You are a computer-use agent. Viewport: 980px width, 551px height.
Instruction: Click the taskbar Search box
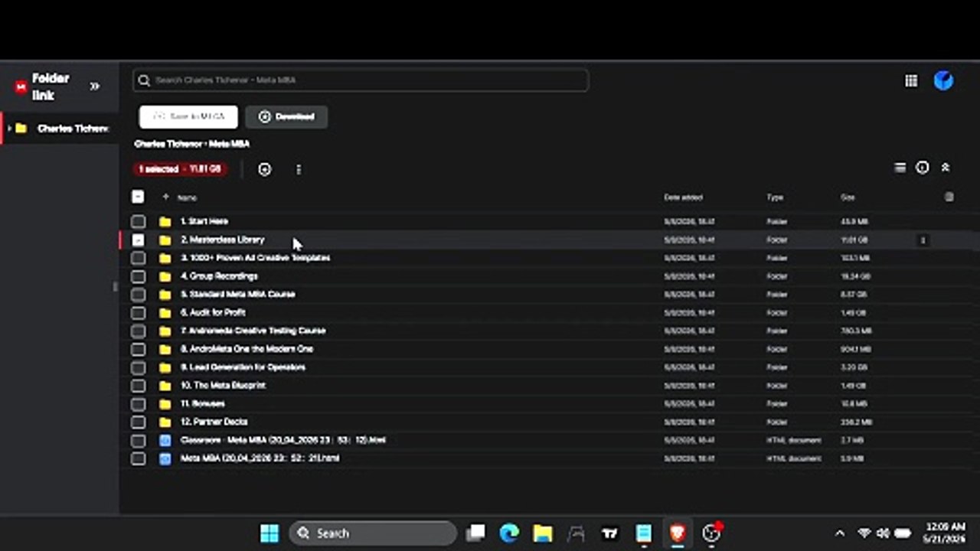pyautogui.click(x=372, y=533)
